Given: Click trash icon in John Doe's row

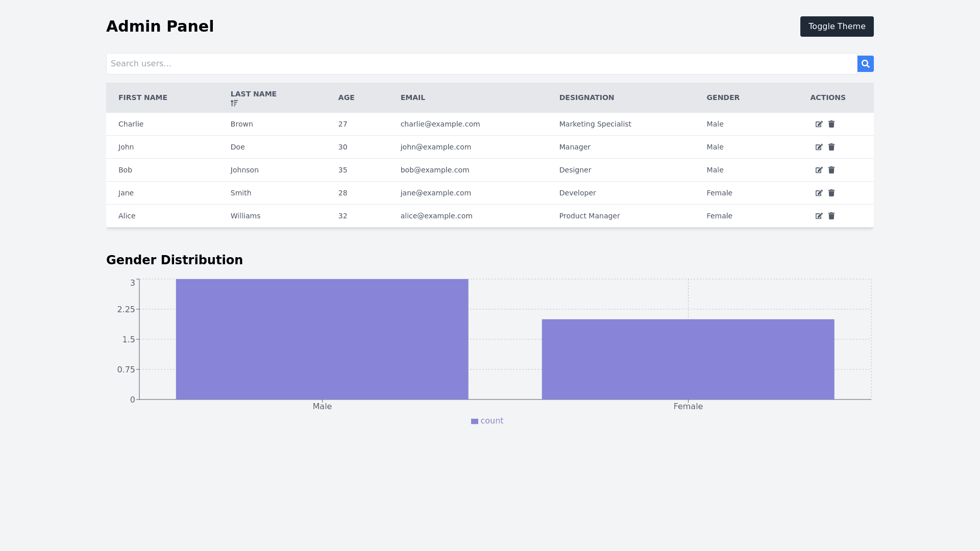Looking at the screenshot, I should point(831,147).
